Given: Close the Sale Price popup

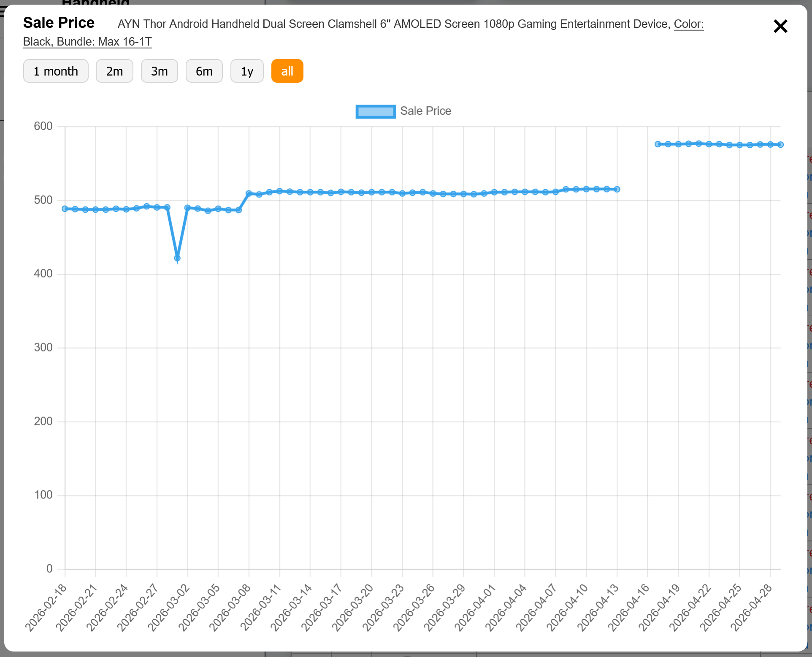Looking at the screenshot, I should pos(780,26).
